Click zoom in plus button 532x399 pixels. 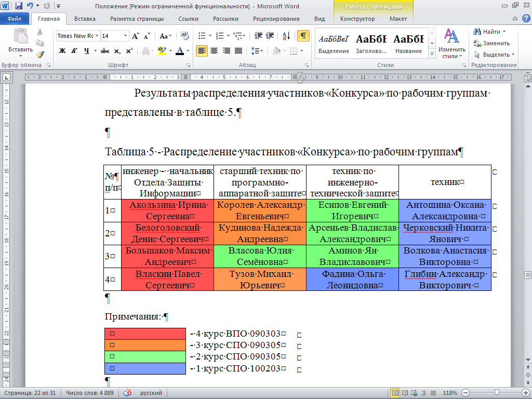(x=525, y=393)
